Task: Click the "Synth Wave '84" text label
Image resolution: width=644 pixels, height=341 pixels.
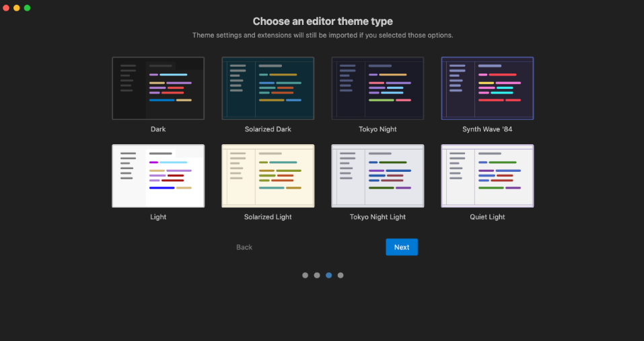Action: [x=487, y=129]
